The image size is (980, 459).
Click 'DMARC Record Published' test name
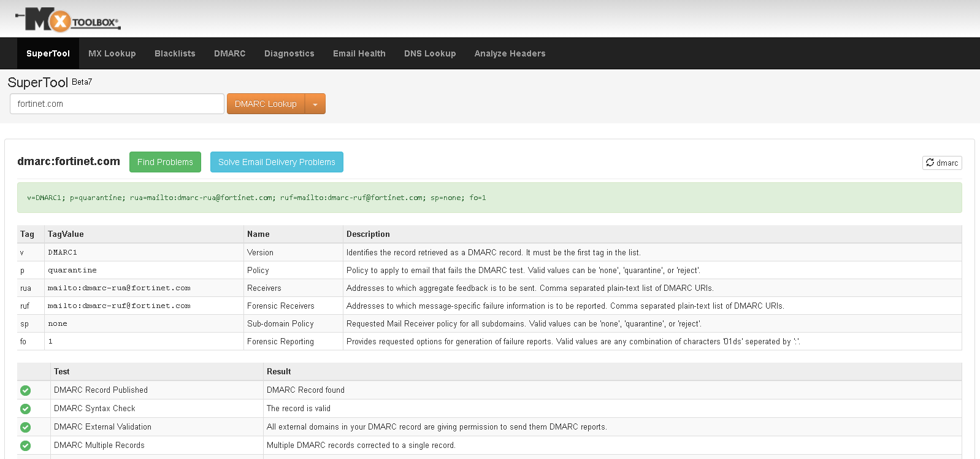click(101, 390)
